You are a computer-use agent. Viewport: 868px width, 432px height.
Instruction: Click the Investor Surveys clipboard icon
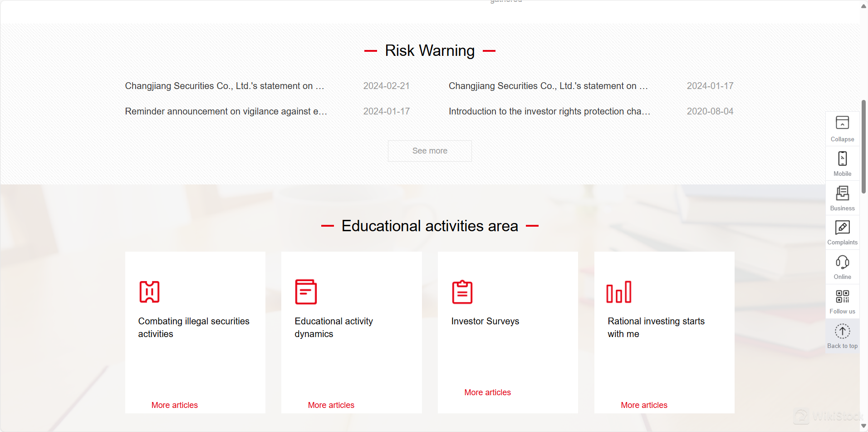coord(462,292)
